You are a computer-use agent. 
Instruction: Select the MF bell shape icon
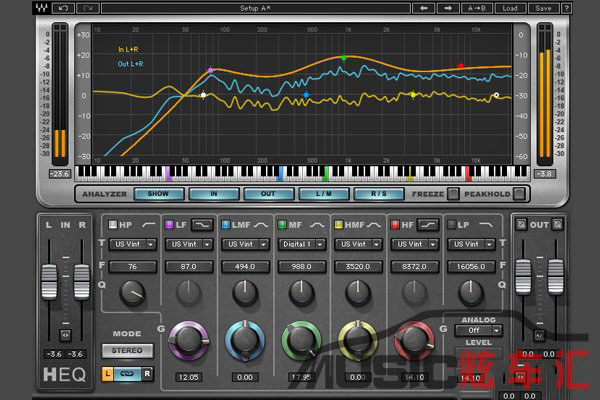pos(317,225)
